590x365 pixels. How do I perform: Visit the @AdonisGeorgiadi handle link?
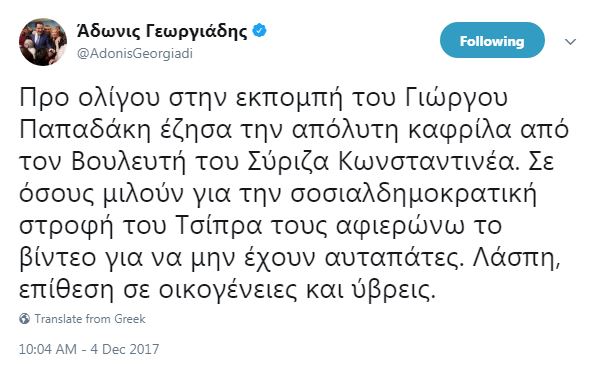point(135,54)
